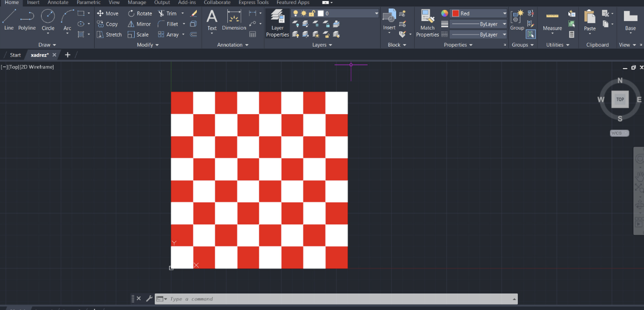Select the Line drawing tool
644x310 pixels.
coord(9,20)
